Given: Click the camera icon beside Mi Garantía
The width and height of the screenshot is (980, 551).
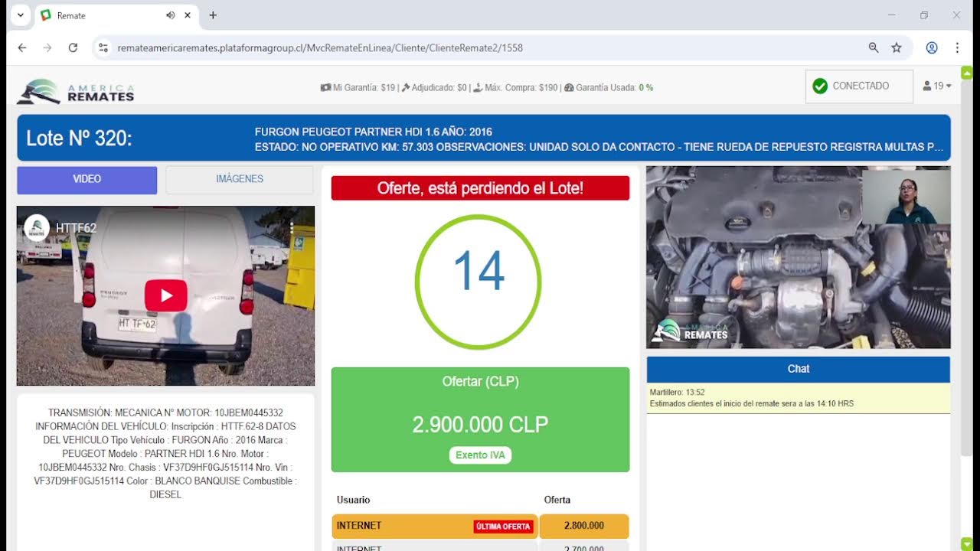Looking at the screenshot, I should (x=325, y=88).
